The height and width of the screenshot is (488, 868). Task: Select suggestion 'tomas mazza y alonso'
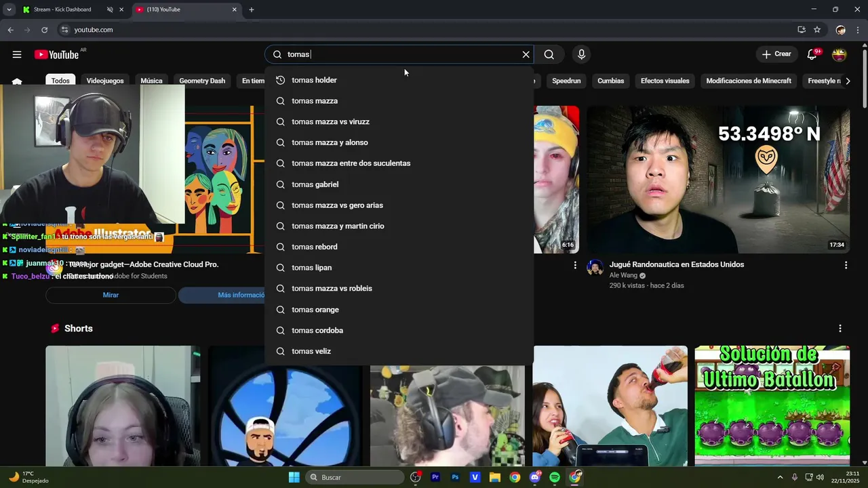399,142
